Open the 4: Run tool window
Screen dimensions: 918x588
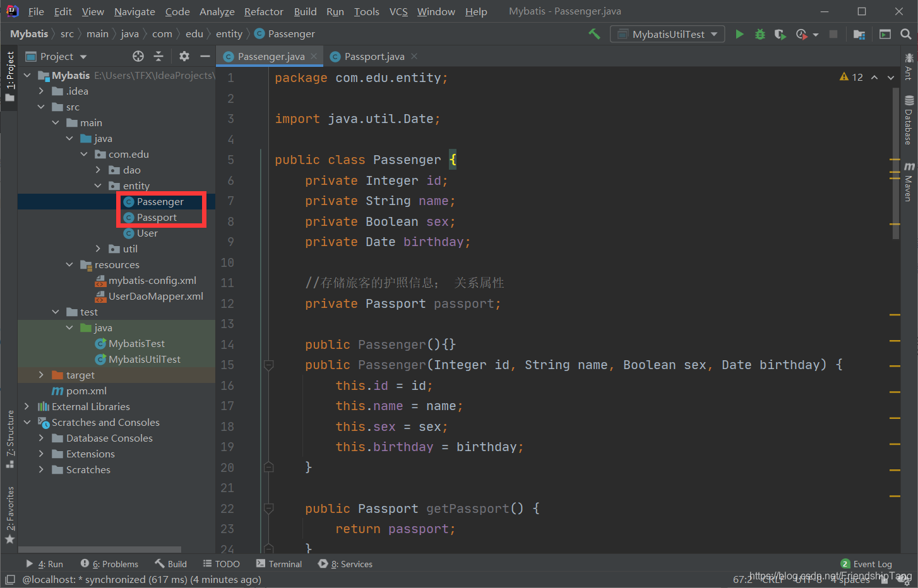pos(44,564)
